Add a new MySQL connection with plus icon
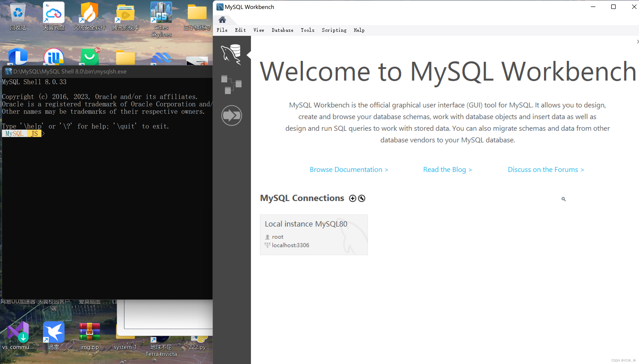This screenshot has width=639, height=364. point(352,198)
